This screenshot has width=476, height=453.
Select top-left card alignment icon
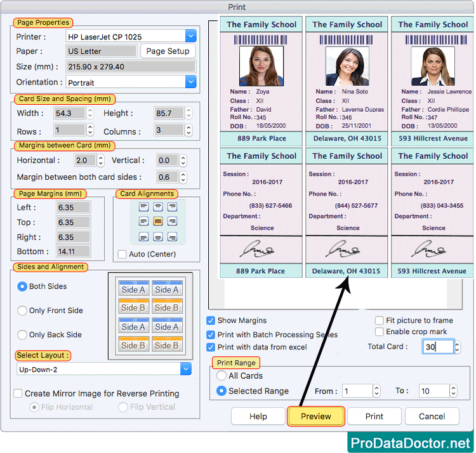pos(143,207)
